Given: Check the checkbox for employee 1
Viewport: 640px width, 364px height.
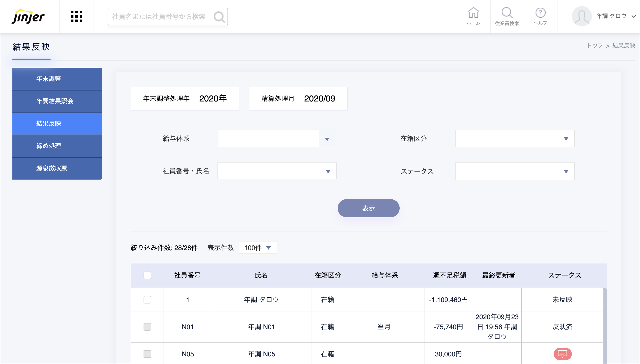Looking at the screenshot, I should [x=147, y=299].
